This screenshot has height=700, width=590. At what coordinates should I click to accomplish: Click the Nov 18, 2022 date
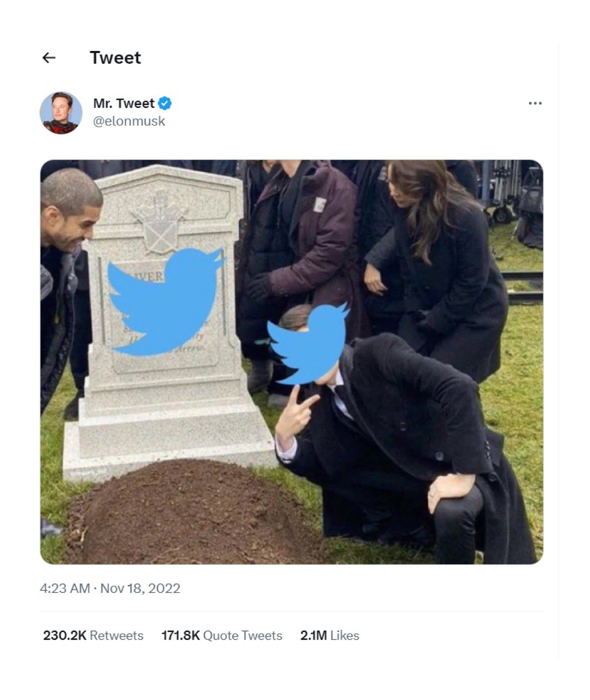point(140,588)
